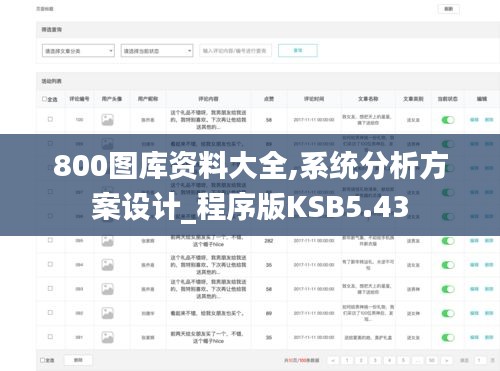This screenshot has height=371, width=500.
Task: Go to pagination page 1
Action: coord(347,360)
